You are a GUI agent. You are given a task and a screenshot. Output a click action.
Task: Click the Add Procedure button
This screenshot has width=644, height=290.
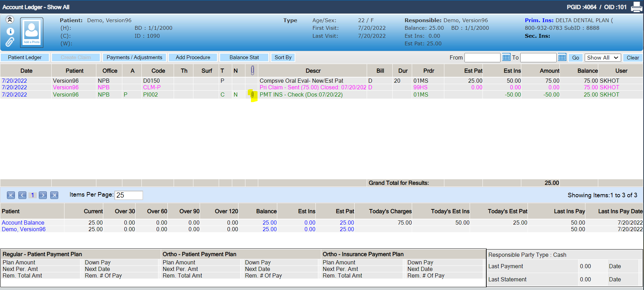click(193, 57)
